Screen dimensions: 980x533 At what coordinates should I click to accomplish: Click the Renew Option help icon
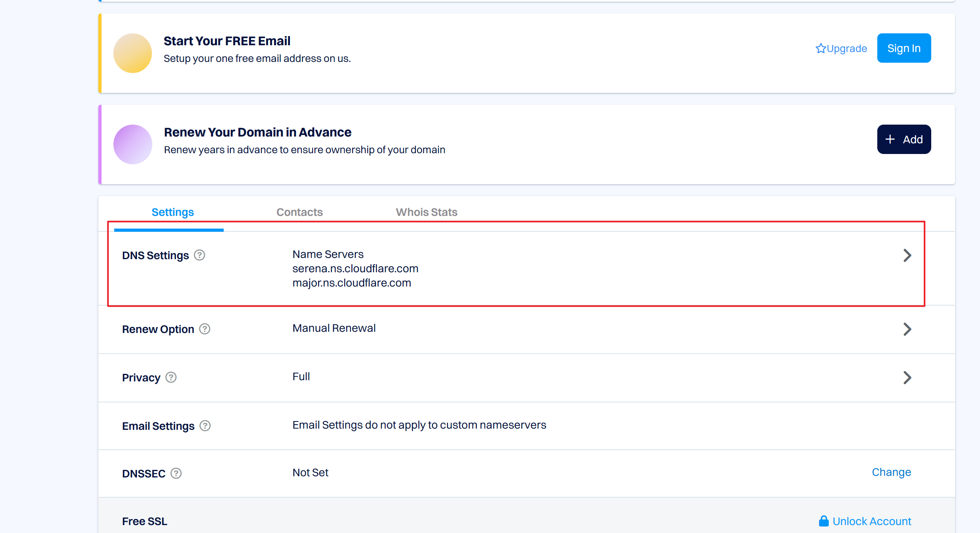(x=205, y=329)
